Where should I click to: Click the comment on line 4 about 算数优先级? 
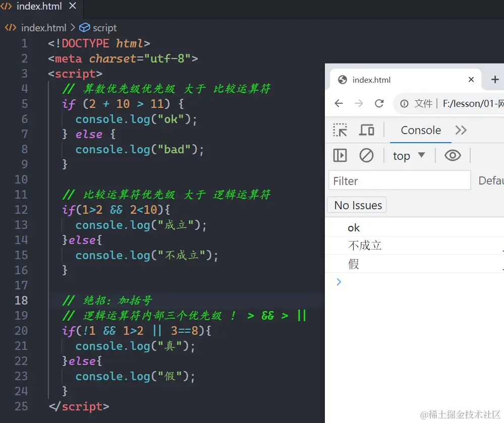tap(166, 89)
